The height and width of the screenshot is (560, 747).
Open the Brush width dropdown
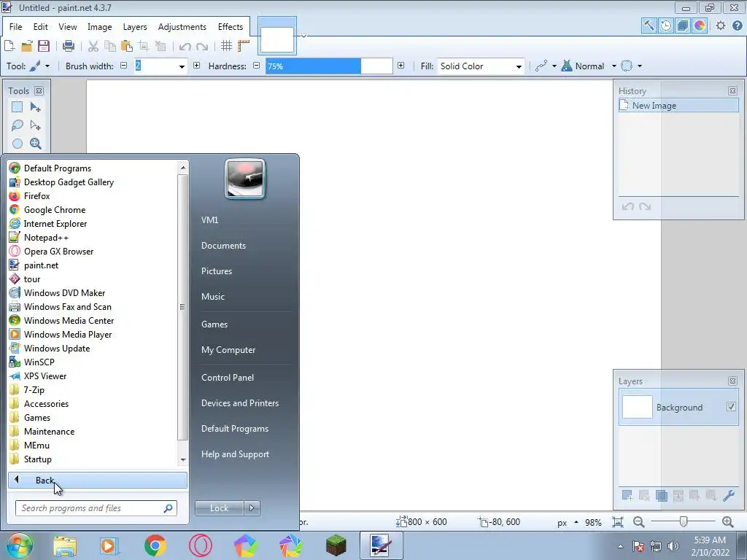(x=182, y=66)
